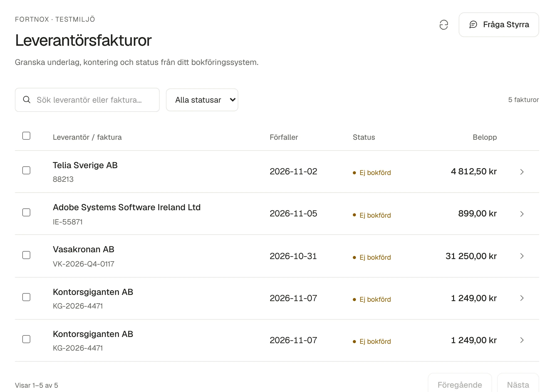This screenshot has height=392, width=554.
Task: Click the sync refresh icon
Action: (444, 25)
